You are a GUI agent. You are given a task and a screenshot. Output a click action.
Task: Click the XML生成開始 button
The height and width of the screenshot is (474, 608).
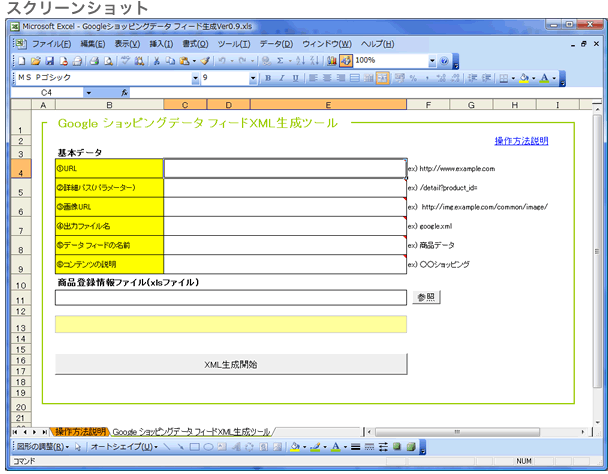point(231,364)
